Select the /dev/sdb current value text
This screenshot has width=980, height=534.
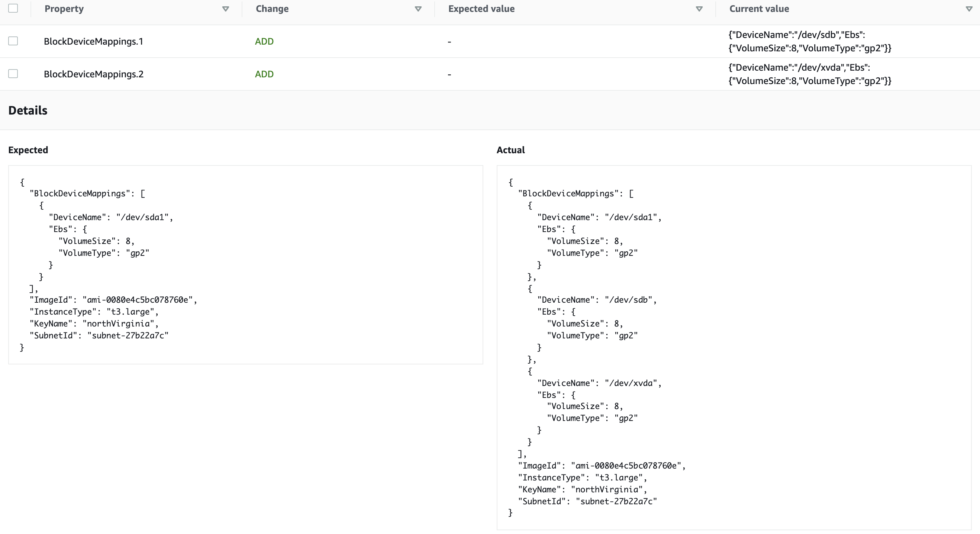[x=810, y=41]
